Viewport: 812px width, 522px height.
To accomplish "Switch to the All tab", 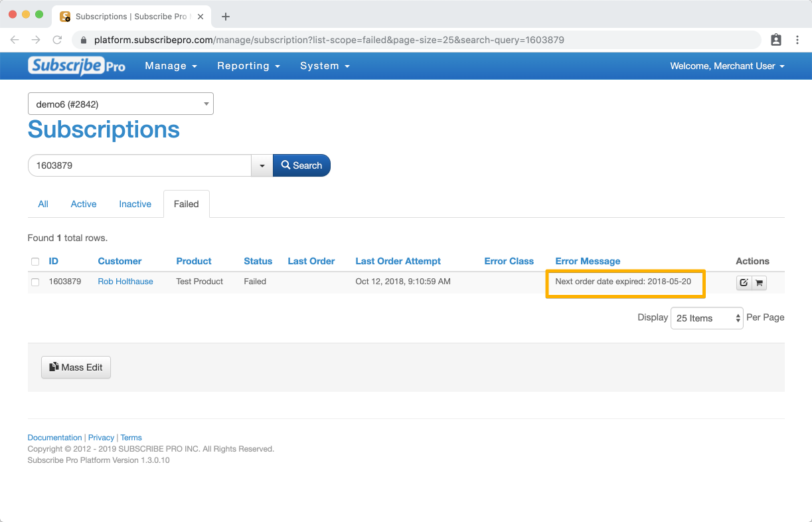I will pos(43,204).
